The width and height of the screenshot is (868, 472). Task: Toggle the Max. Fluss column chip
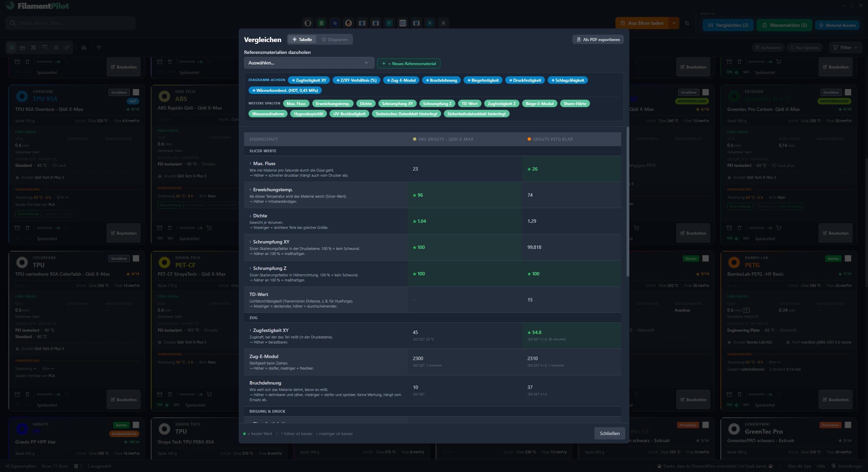coord(296,104)
